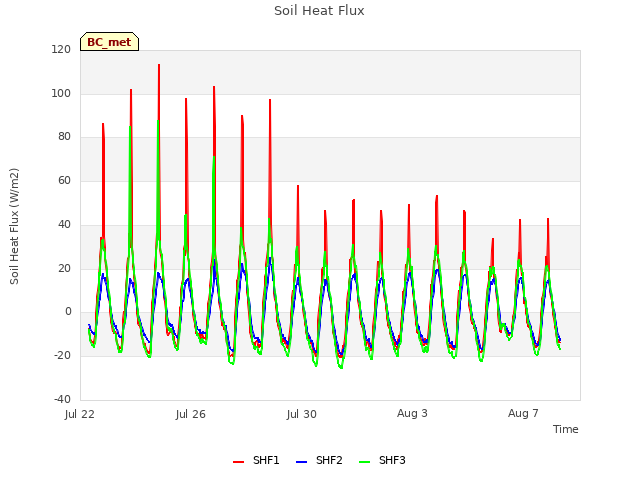Click the Jul 30 x-axis label
The height and width of the screenshot is (480, 640).
pyautogui.click(x=302, y=414)
